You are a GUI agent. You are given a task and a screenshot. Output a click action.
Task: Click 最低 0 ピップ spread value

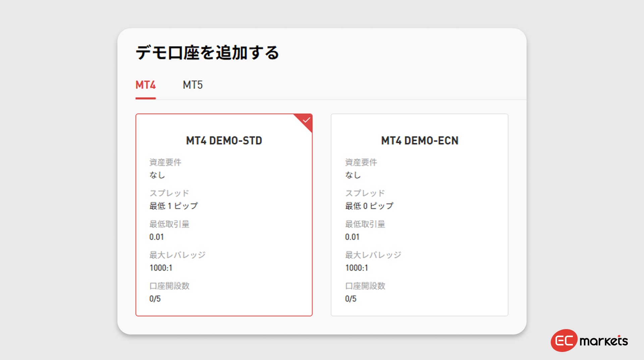click(x=369, y=206)
